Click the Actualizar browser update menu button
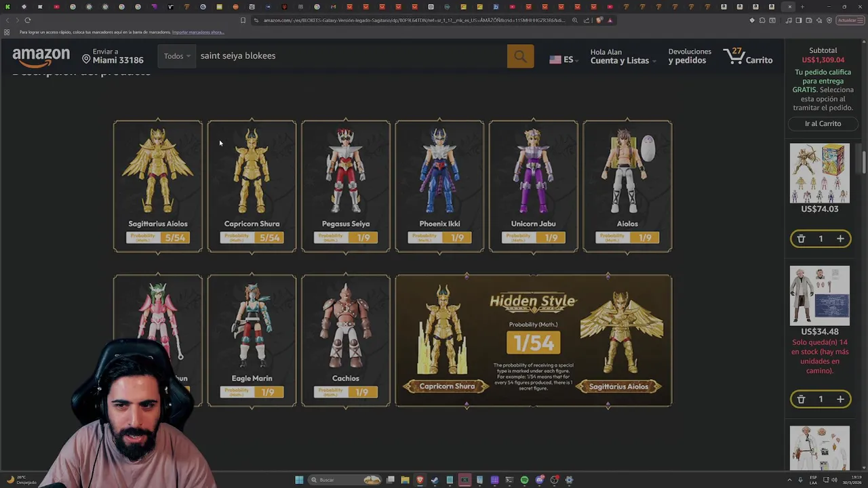 tap(850, 20)
